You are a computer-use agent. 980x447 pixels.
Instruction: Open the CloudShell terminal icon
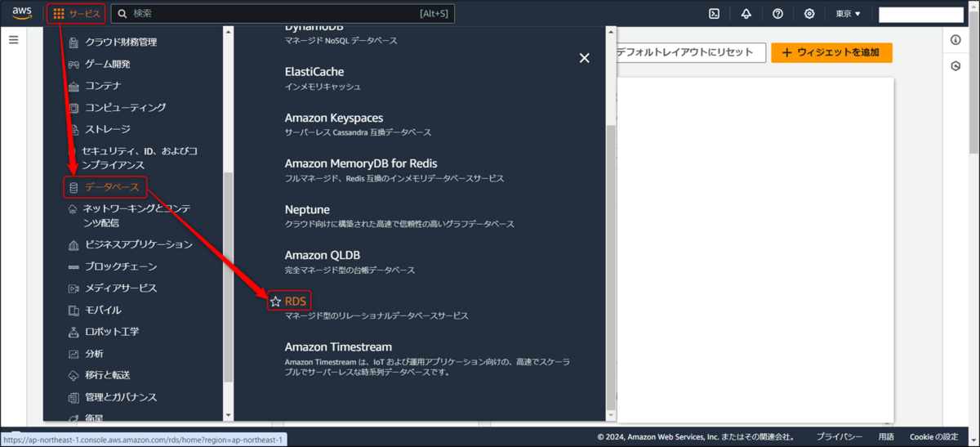(x=714, y=14)
